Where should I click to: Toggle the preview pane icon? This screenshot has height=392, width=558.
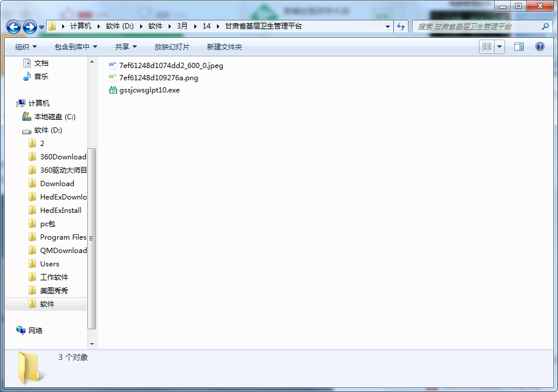click(x=519, y=47)
